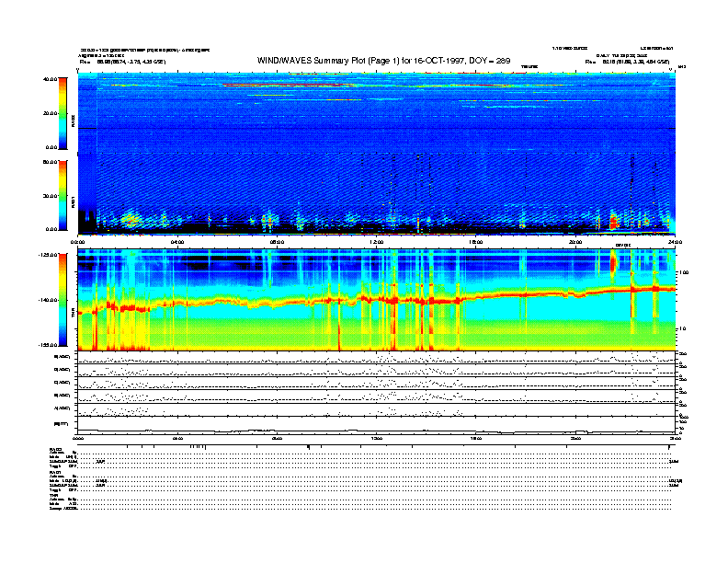The width and height of the screenshot is (728, 563).
Task: Click the vertical RAD2 axis label
Action: (x=73, y=122)
